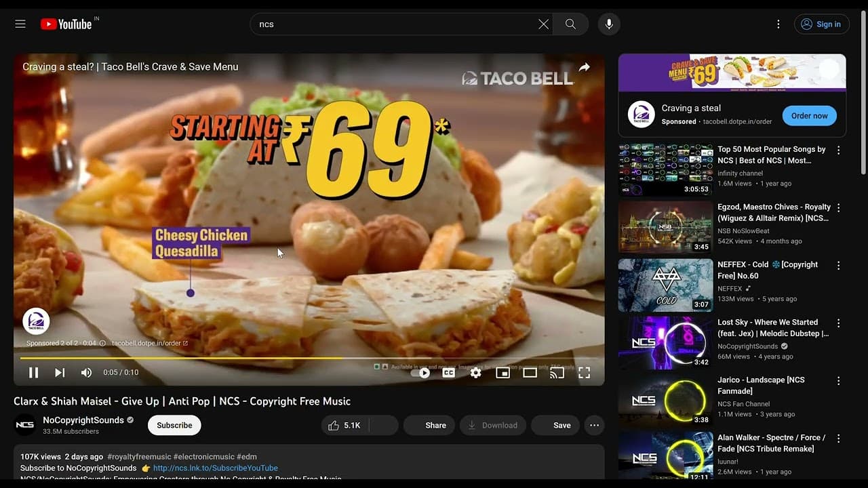
Task: Open Top 50 Most Popular Songs thumbnail
Action: click(x=665, y=169)
